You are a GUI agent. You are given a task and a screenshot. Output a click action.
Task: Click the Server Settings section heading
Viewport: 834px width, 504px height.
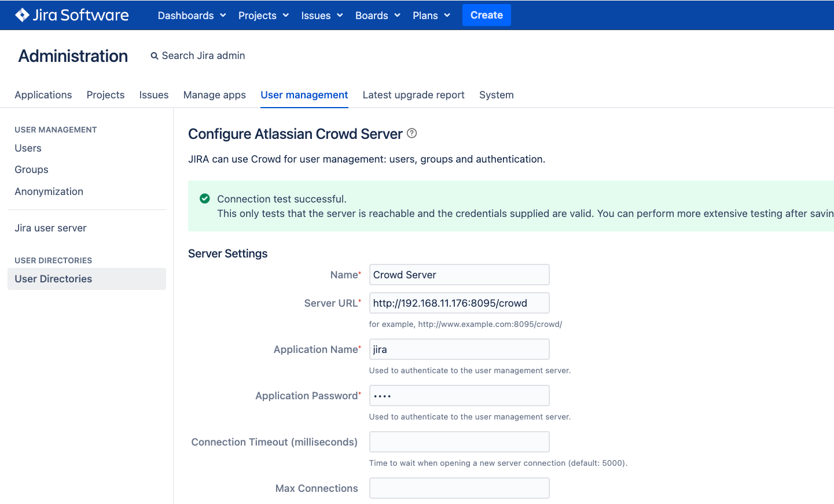point(228,253)
